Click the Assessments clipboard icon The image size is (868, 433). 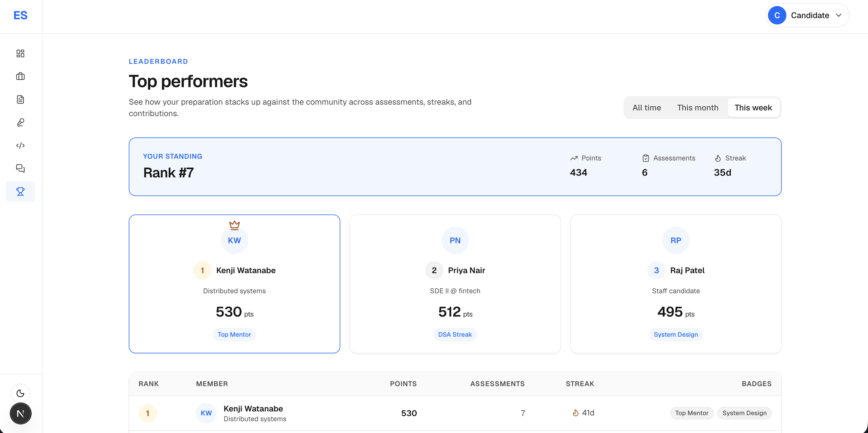click(646, 158)
